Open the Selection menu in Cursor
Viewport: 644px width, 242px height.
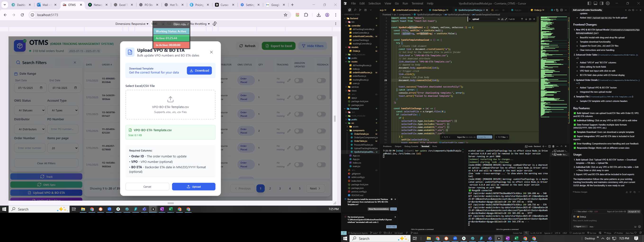(375, 4)
